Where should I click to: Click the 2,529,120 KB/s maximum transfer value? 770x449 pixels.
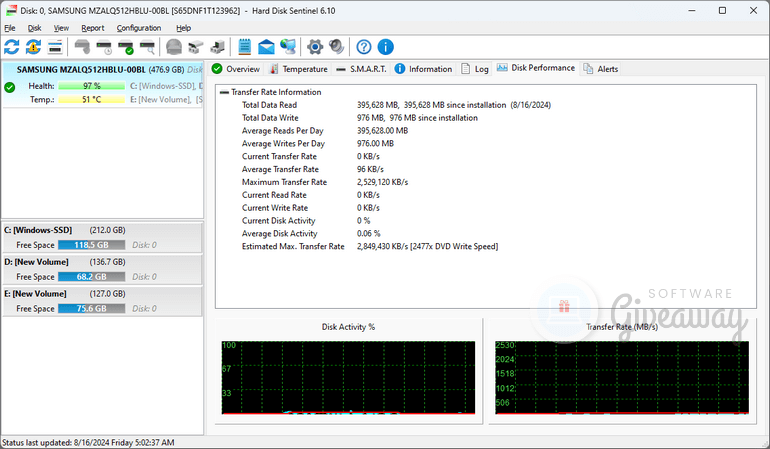383,182
